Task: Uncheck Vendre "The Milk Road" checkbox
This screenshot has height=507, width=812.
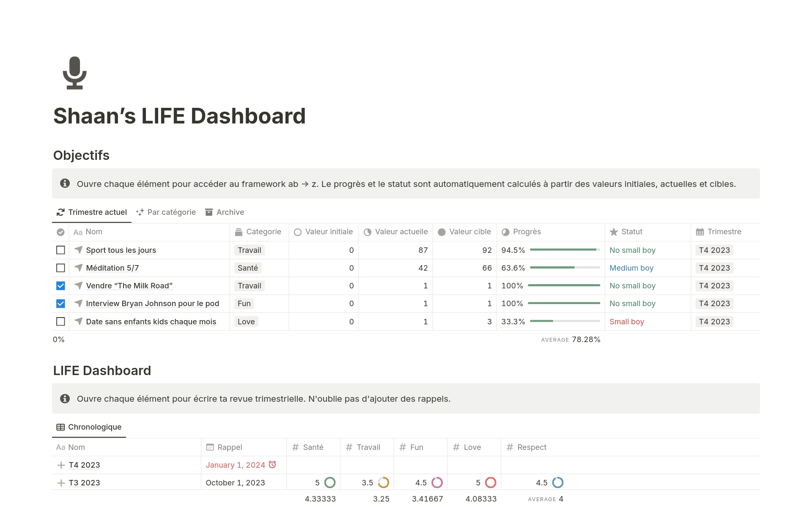Action: [60, 286]
